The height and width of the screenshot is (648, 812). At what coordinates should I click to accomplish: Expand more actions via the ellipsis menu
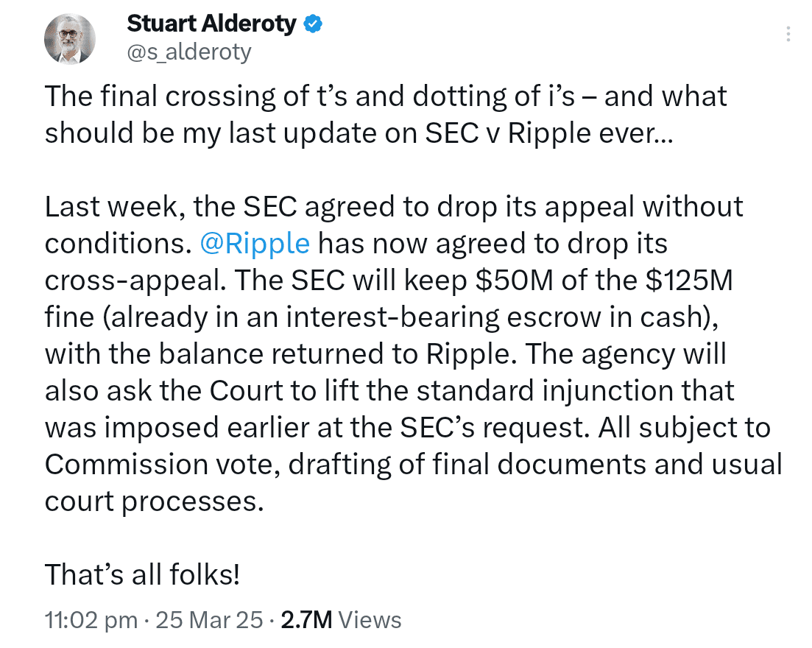[788, 32]
